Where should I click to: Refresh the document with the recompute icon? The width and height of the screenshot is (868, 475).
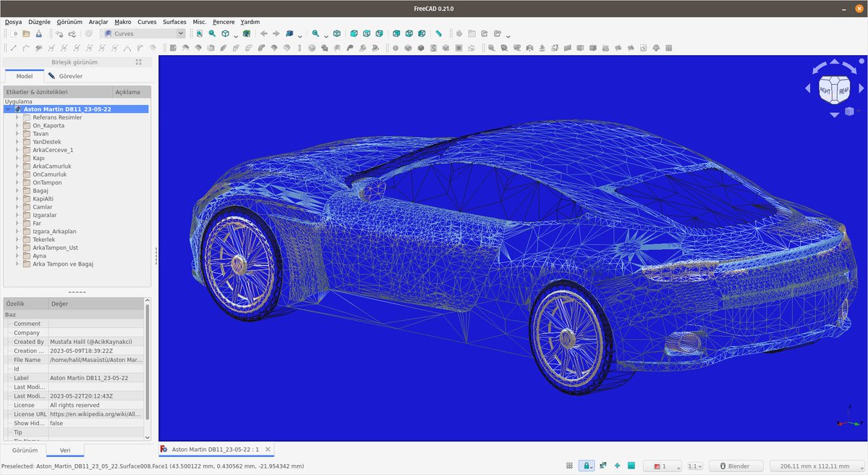click(x=88, y=33)
